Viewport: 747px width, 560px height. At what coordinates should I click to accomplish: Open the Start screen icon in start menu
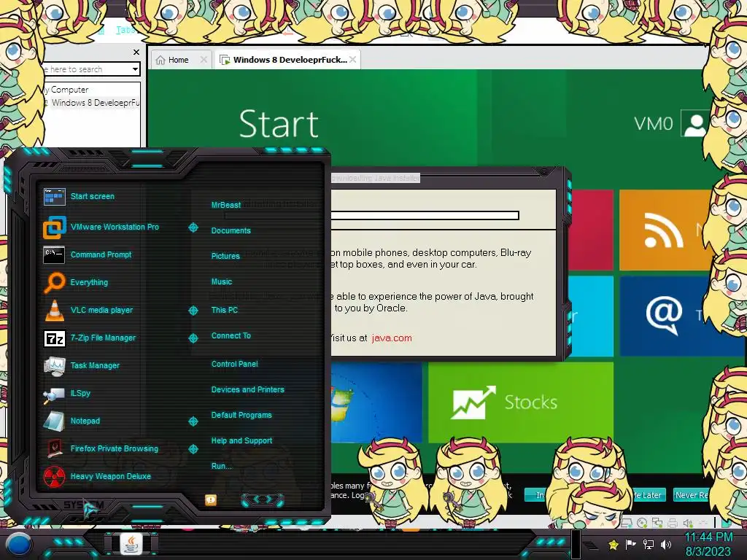[x=54, y=196]
